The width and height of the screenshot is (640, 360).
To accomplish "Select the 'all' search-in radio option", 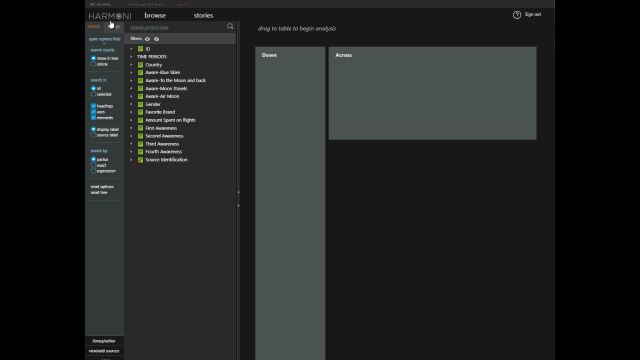I will (93, 89).
